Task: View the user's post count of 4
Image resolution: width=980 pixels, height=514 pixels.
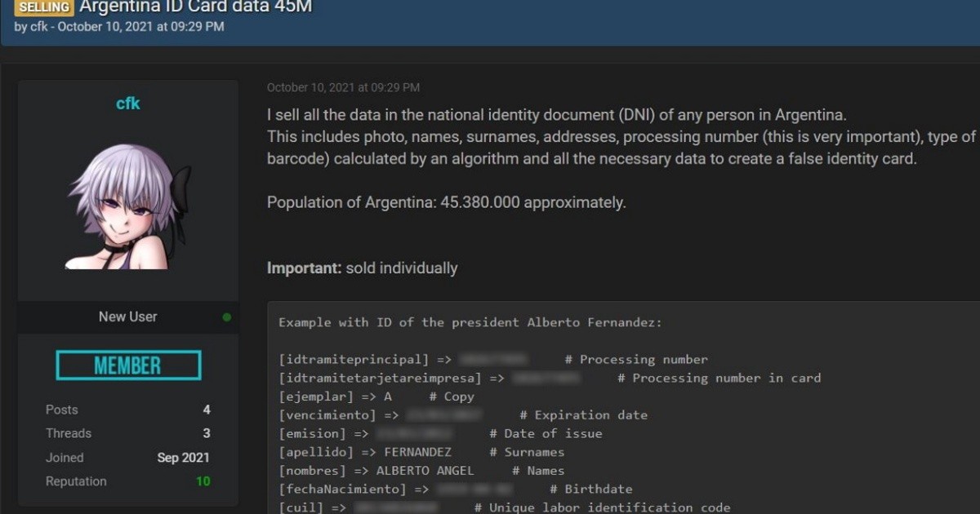Action: [x=207, y=410]
